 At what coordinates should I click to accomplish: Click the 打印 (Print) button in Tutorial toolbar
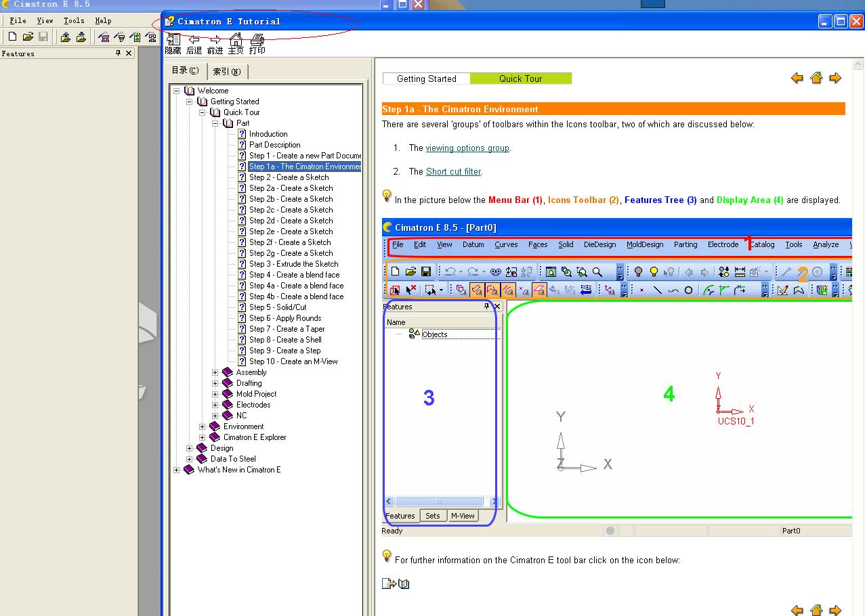(x=257, y=44)
